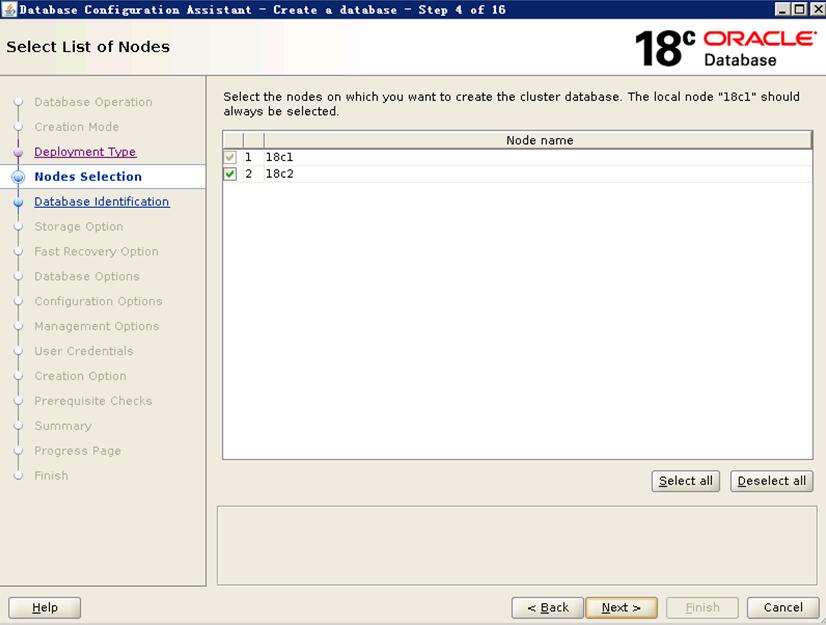This screenshot has height=625, width=826.
Task: Click the Deployment Type step bullet
Action: click(x=18, y=152)
